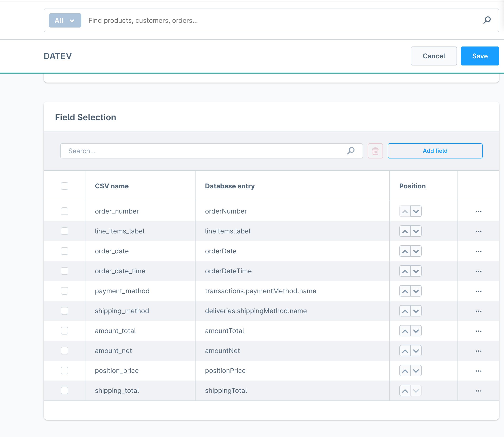Select the order_number CSV name cell
504x437 pixels.
(140, 211)
